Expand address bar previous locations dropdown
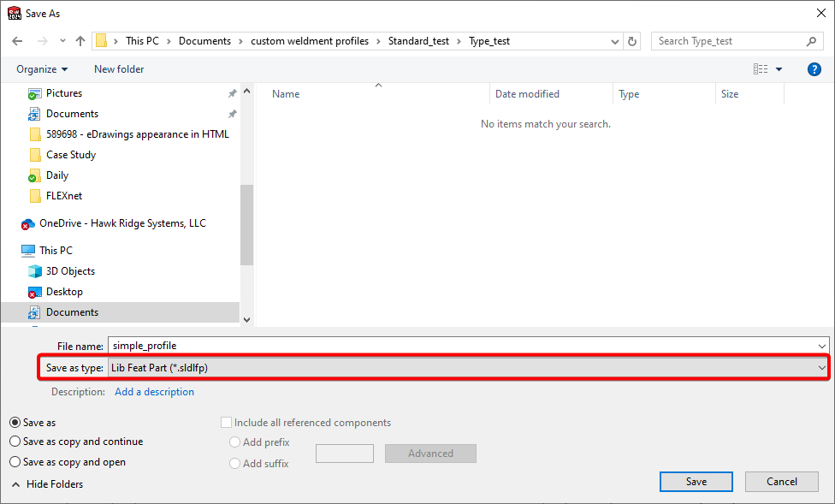The width and height of the screenshot is (835, 504). coord(614,42)
